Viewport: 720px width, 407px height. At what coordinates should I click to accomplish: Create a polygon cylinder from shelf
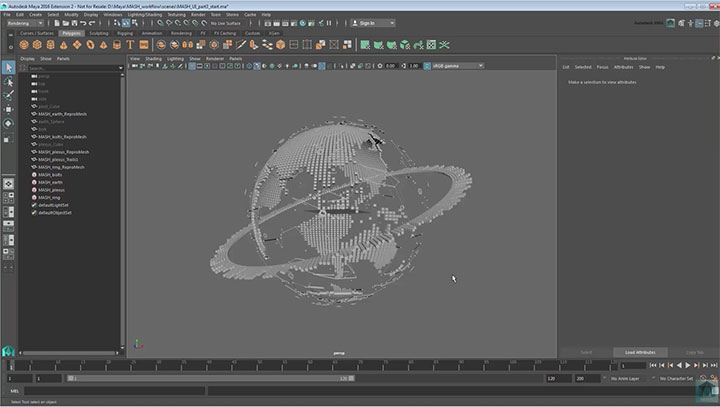click(x=51, y=45)
